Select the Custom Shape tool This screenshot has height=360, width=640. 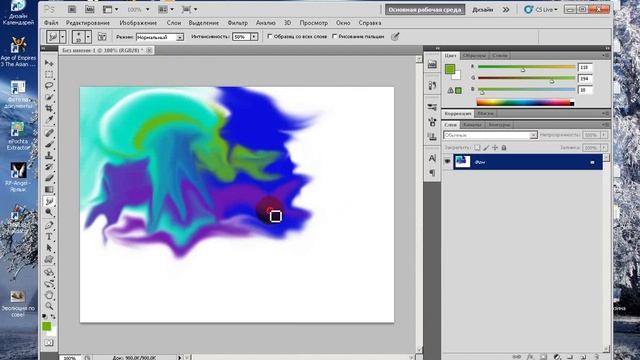click(49, 260)
